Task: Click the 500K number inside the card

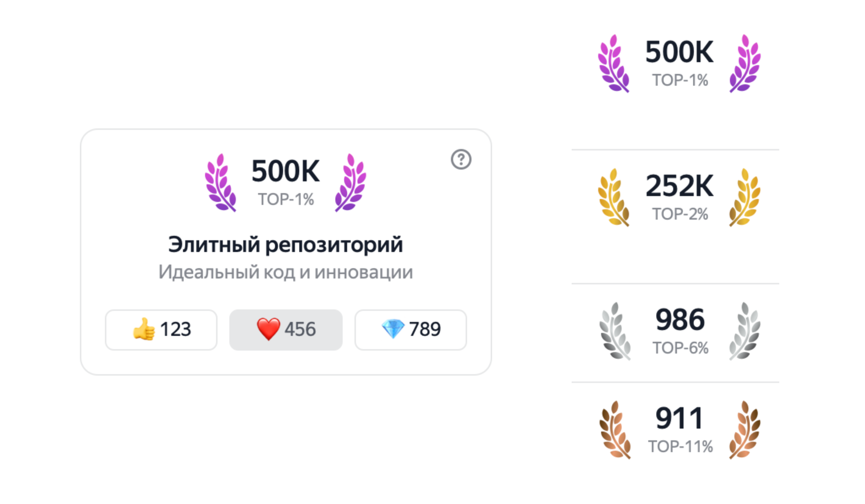Action: [286, 171]
